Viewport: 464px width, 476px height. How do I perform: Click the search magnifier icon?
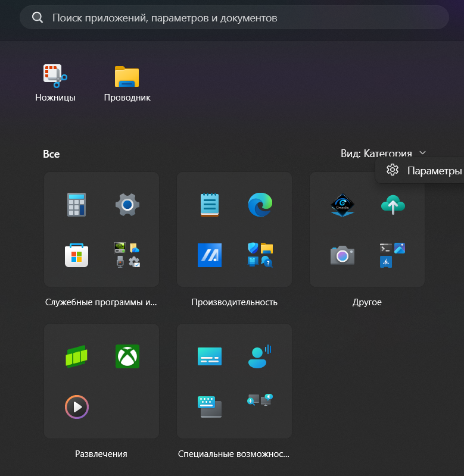(38, 18)
